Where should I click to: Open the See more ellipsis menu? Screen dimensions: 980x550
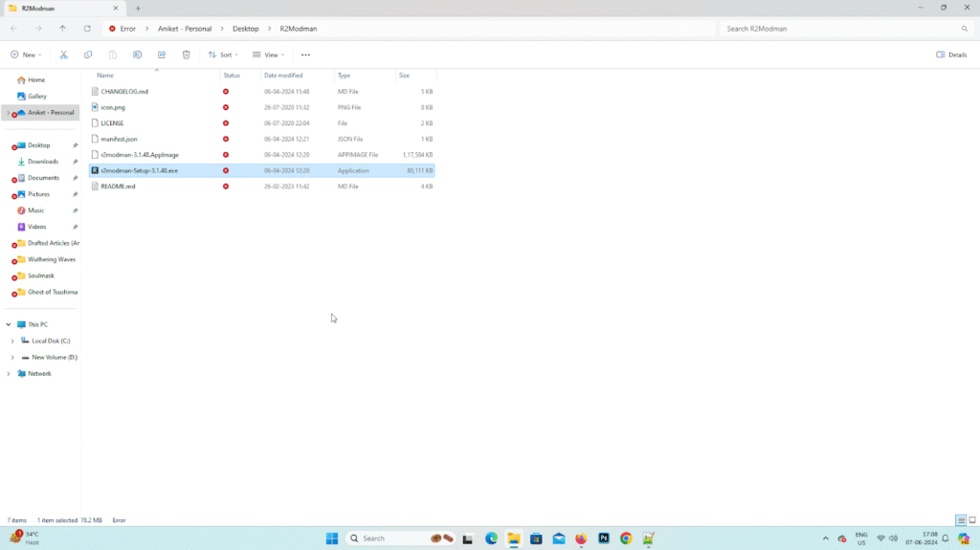(x=305, y=55)
